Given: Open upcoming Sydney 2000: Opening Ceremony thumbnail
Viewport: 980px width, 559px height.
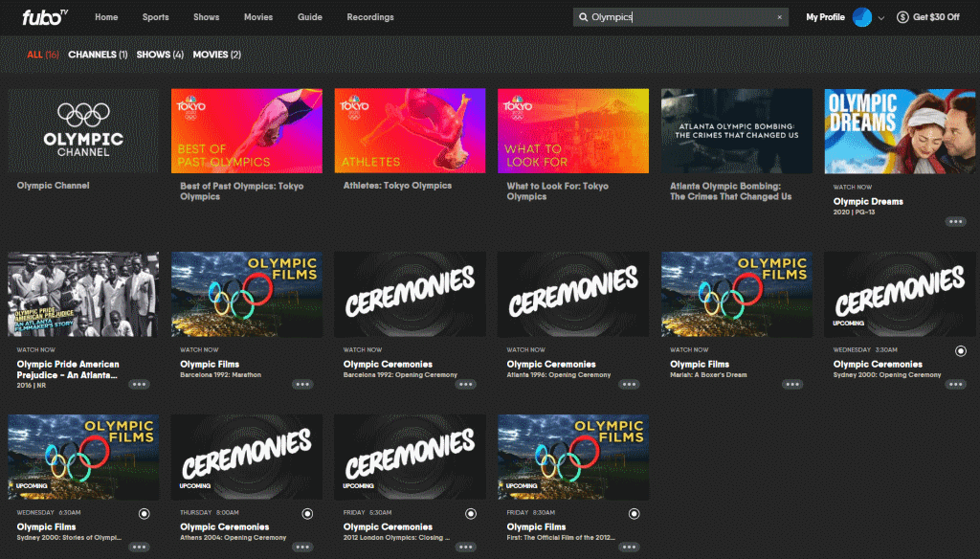Looking at the screenshot, I should [x=900, y=295].
